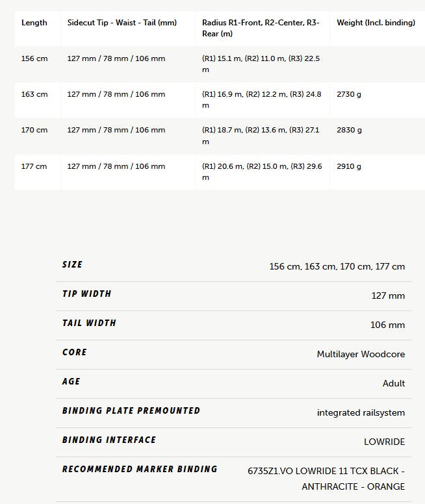This screenshot has width=425, height=504.
Task: Click the 177 cm radius values cell
Action: 262,171
